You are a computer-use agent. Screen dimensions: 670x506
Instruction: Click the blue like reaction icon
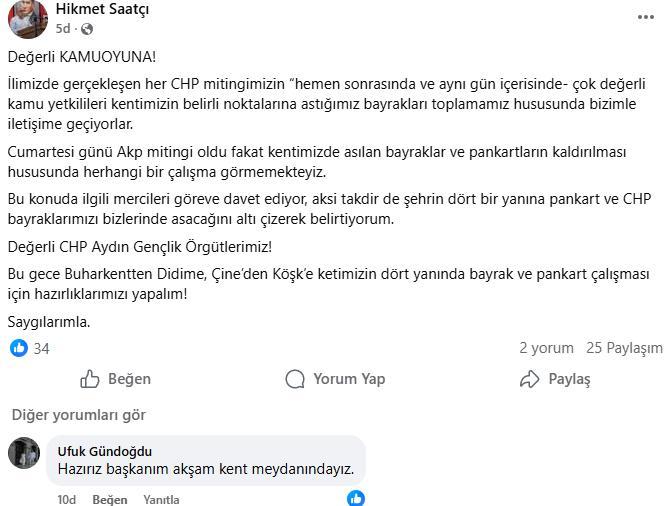[x=19, y=348]
